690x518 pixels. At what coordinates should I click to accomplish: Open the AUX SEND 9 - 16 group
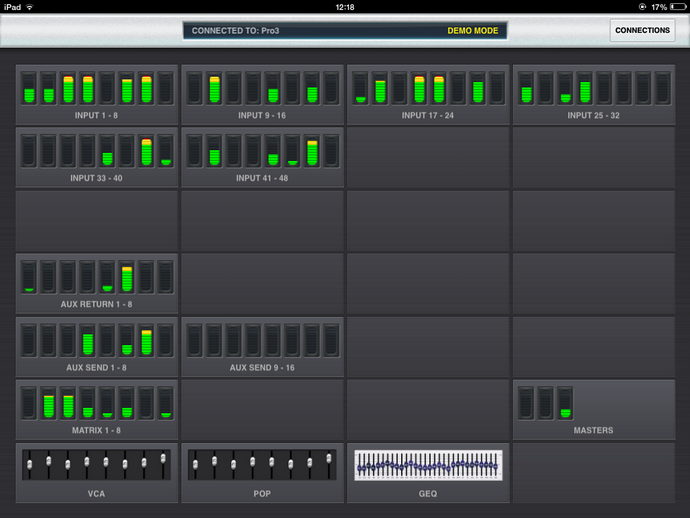[262, 347]
